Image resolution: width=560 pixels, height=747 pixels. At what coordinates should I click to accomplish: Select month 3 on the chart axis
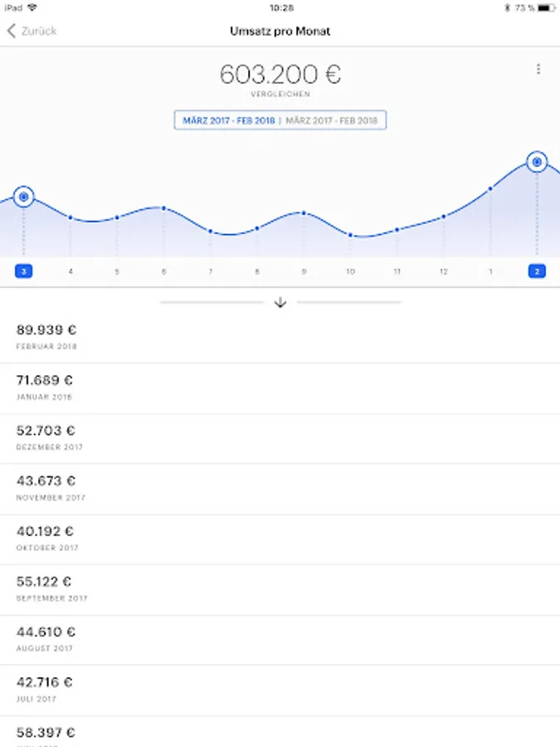pyautogui.click(x=24, y=271)
